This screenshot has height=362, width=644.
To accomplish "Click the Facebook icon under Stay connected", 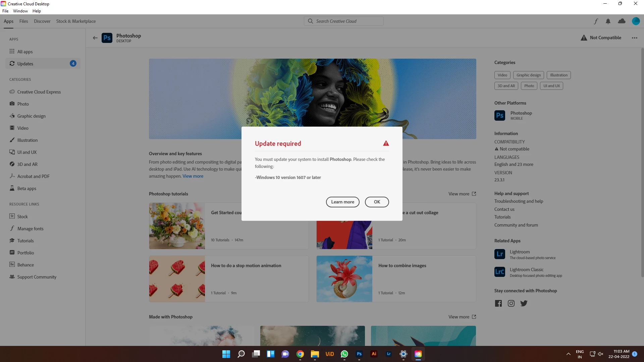I will point(498,303).
